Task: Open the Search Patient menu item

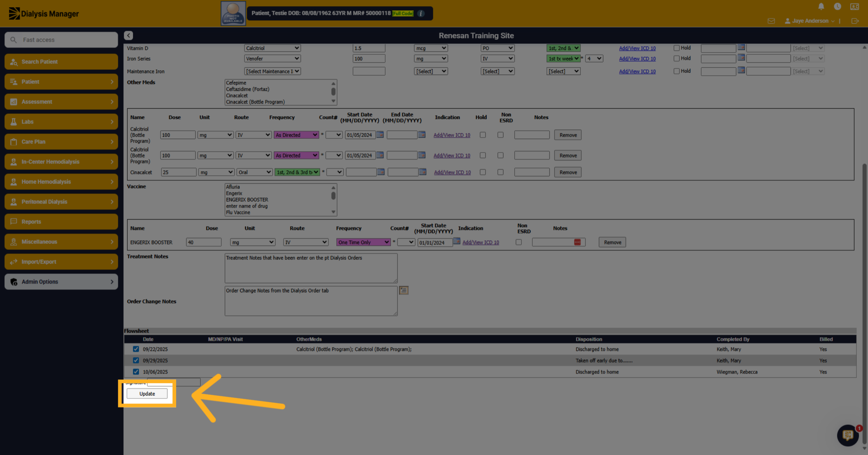Action: 61,62
